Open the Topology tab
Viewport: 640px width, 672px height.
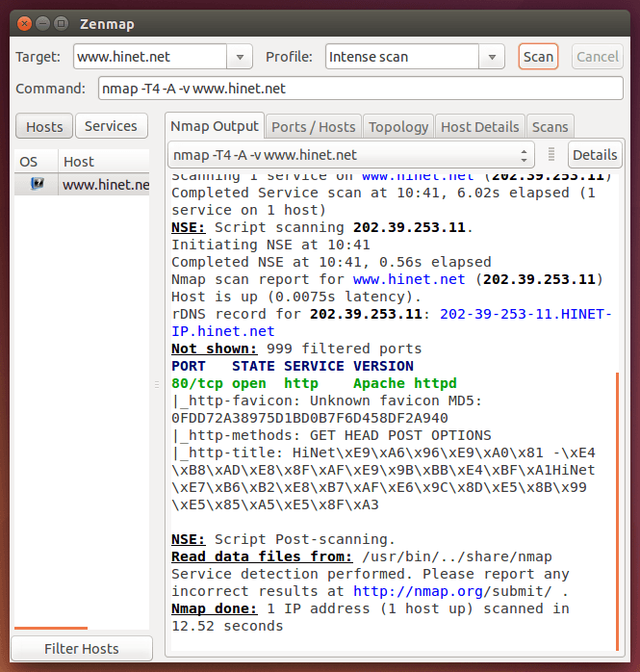pyautogui.click(x=398, y=126)
